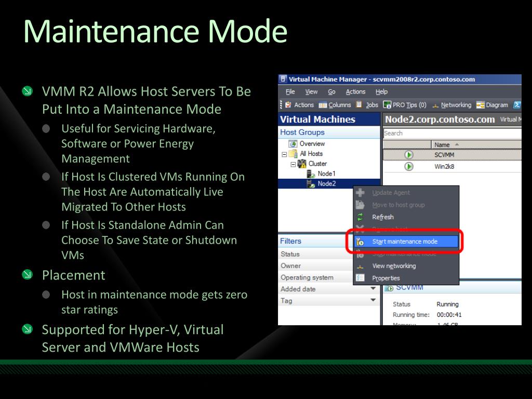
Task: Select Refresh in the context menu
Action: [x=383, y=217]
